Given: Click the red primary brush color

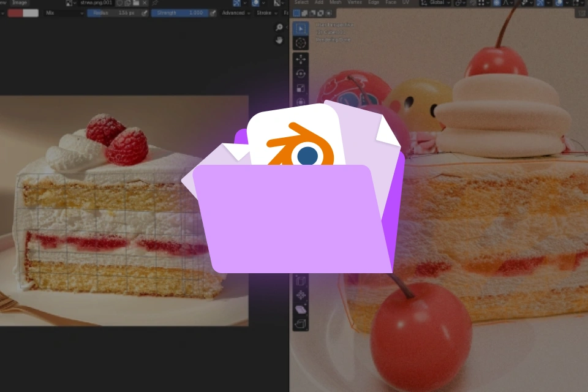Looking at the screenshot, I should coord(15,13).
